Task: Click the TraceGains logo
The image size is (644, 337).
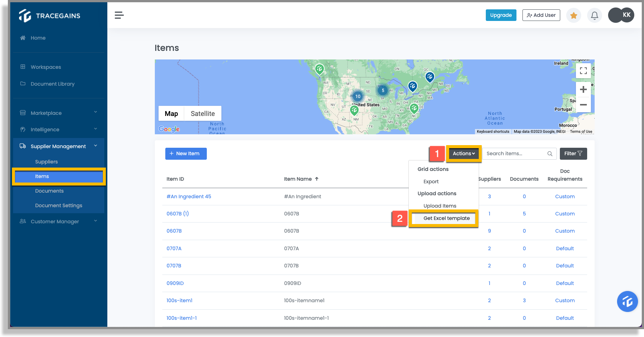Action: tap(49, 15)
